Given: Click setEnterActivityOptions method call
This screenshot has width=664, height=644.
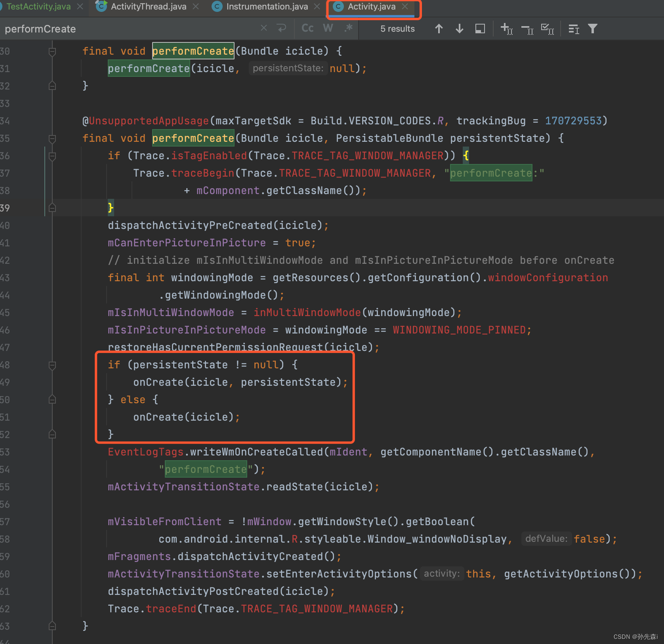Looking at the screenshot, I should coord(339,574).
